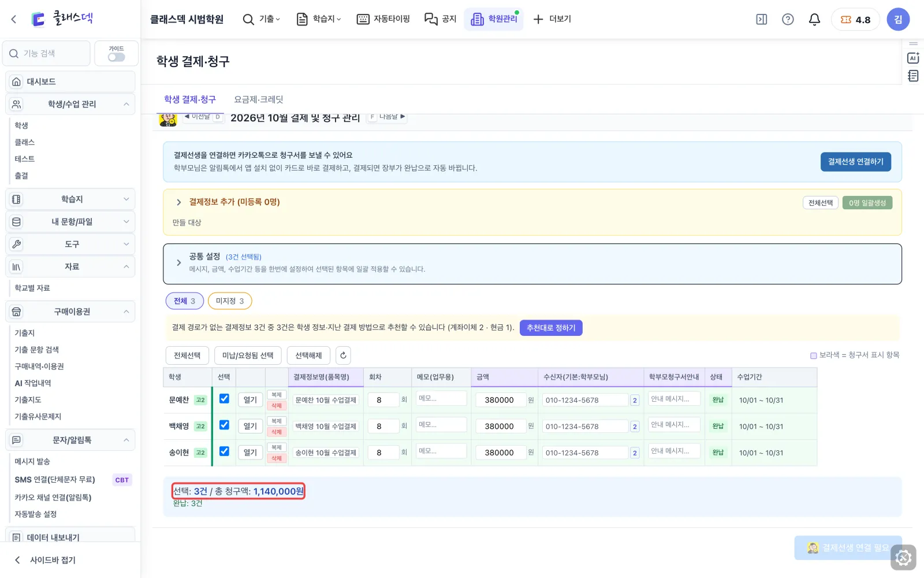Toggle the side panel layout icon

(762, 19)
